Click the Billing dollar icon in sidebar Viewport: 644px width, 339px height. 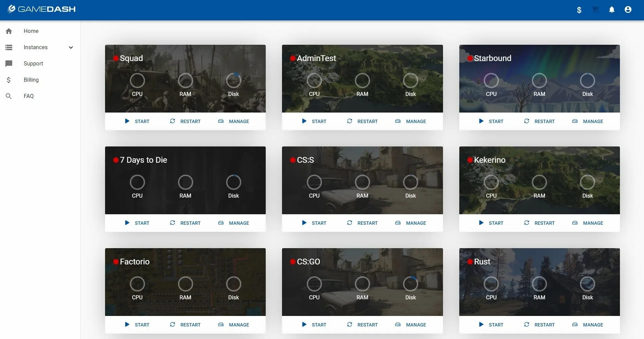[9, 80]
